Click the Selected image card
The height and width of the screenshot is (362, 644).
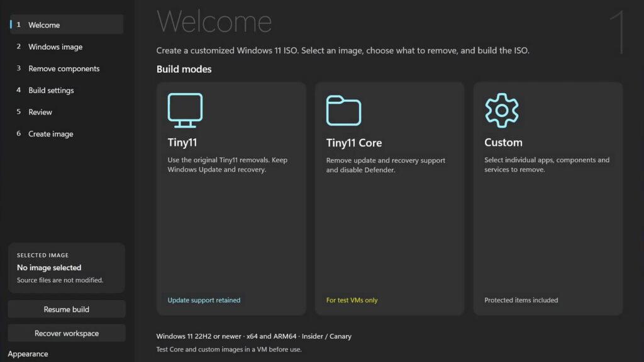[67, 268]
